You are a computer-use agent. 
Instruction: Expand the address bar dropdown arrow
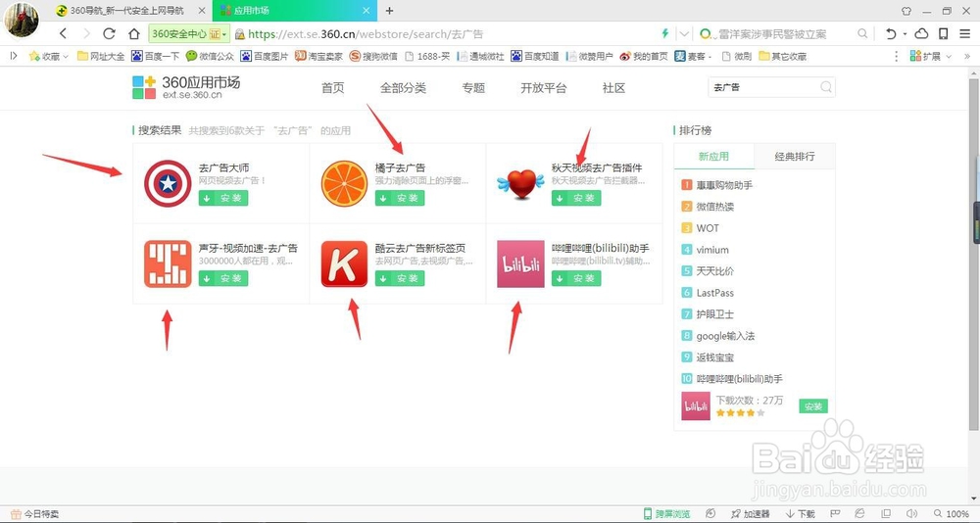tap(685, 33)
